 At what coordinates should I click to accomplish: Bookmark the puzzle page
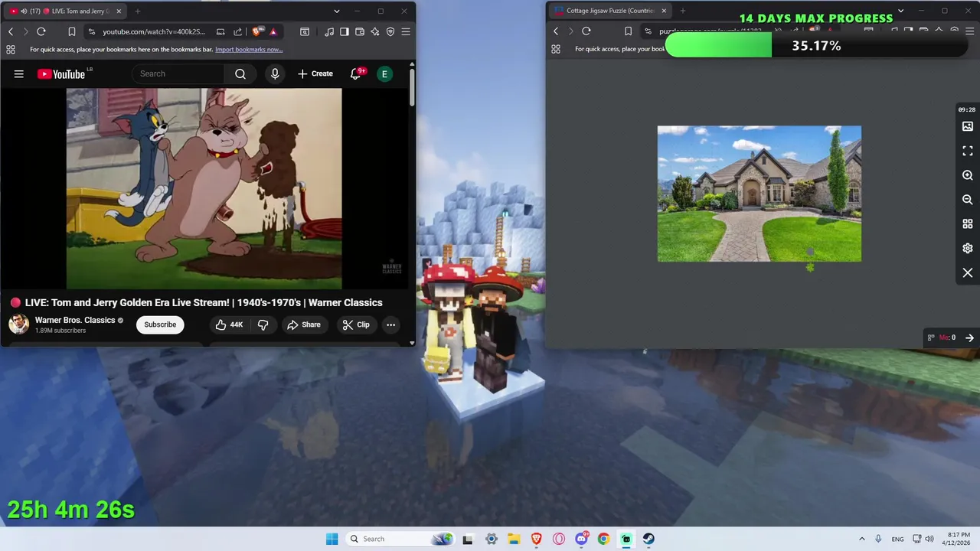628,31
